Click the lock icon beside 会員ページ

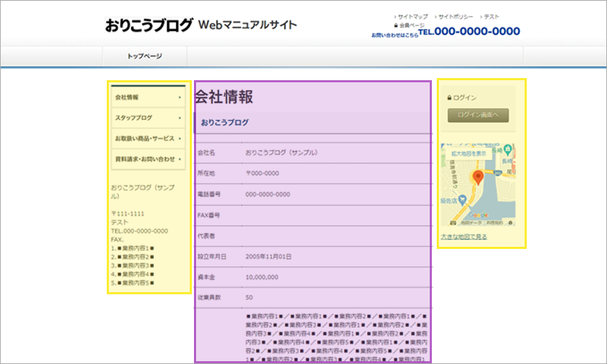pyautogui.click(x=396, y=25)
